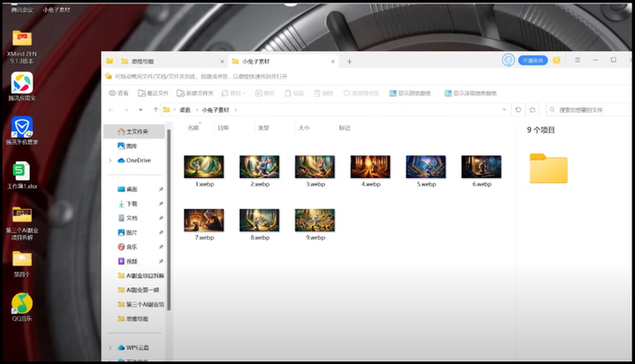Select the 剪切 cut toolbar command
The width and height of the screenshot is (635, 364).
click(265, 93)
